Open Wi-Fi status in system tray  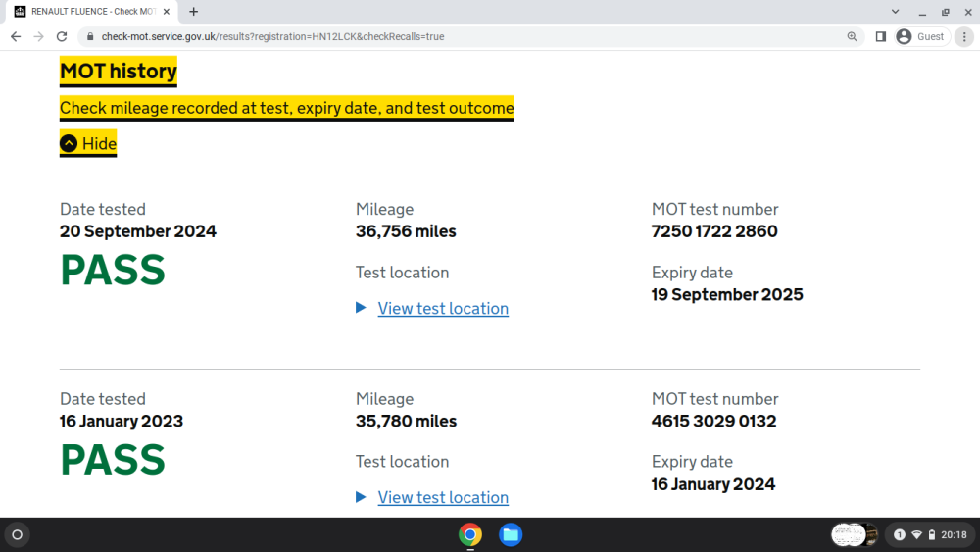pos(917,534)
